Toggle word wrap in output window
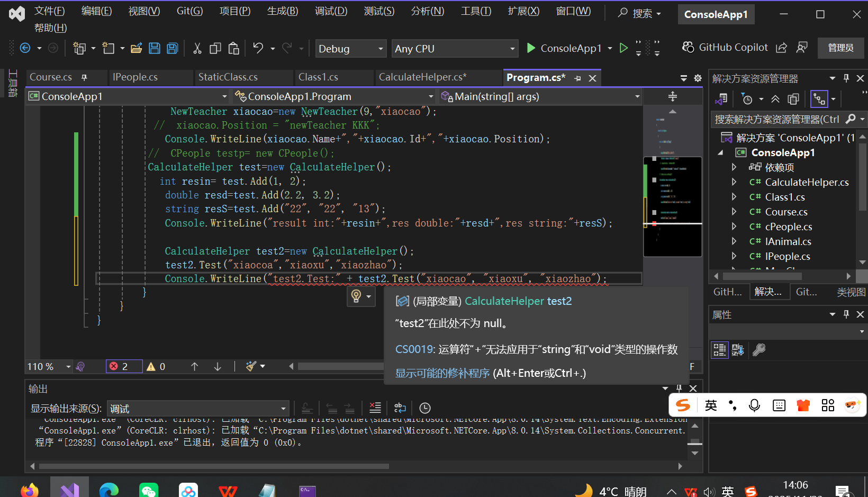 pos(400,408)
